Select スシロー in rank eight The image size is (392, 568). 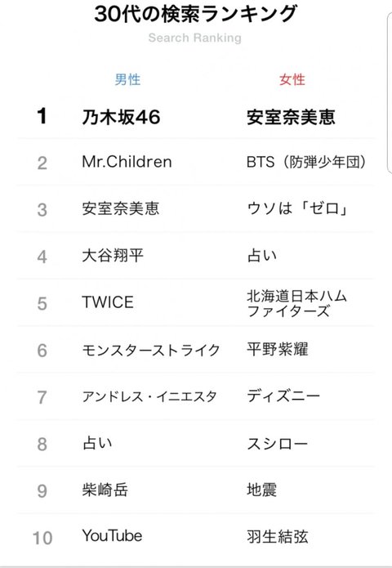tap(278, 444)
